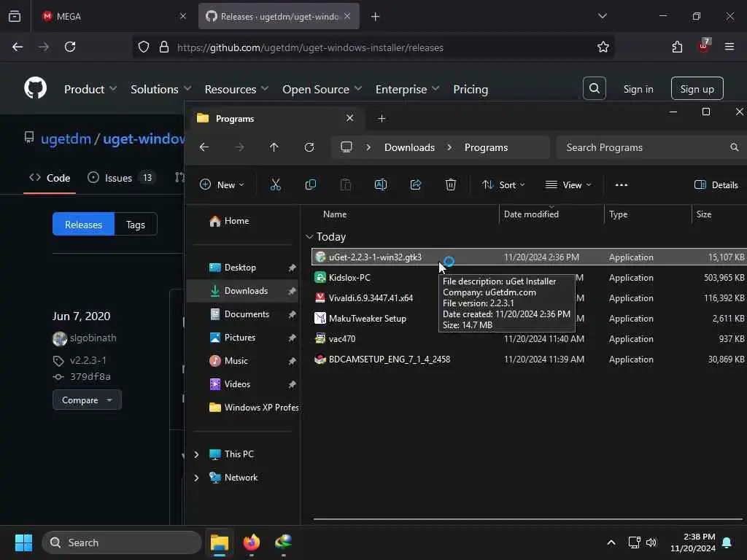Expand Network in navigation pane
The height and width of the screenshot is (560, 747).
click(x=196, y=478)
